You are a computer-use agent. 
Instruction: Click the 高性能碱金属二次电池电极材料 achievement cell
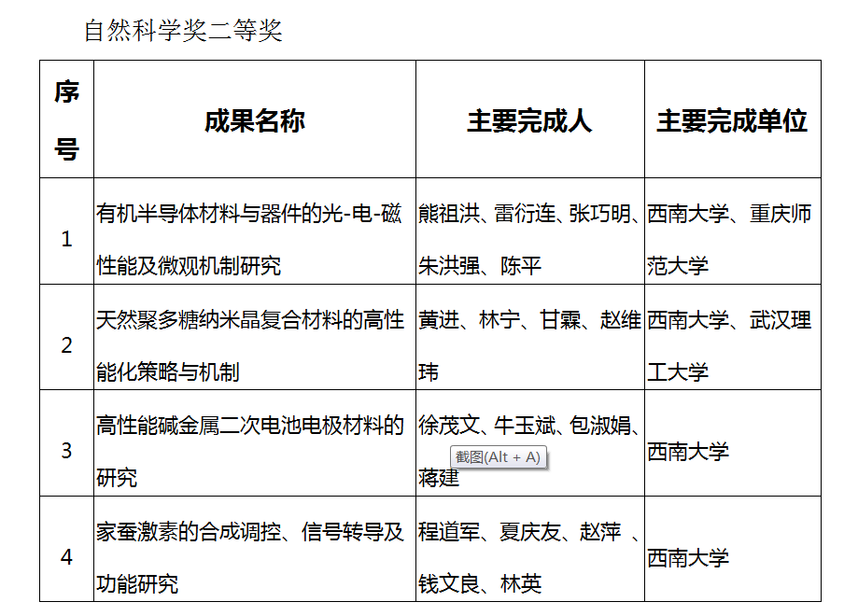tap(250, 452)
